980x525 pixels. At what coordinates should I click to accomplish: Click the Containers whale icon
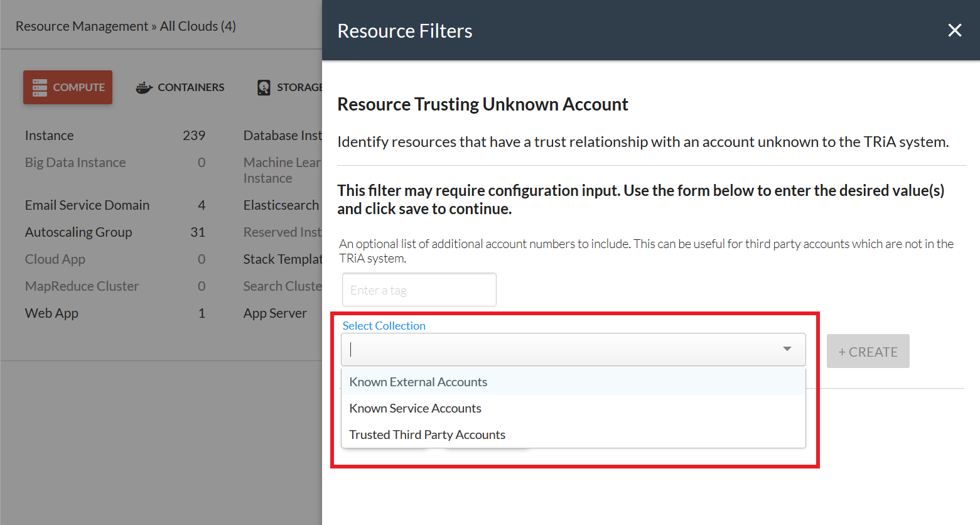[x=144, y=87]
